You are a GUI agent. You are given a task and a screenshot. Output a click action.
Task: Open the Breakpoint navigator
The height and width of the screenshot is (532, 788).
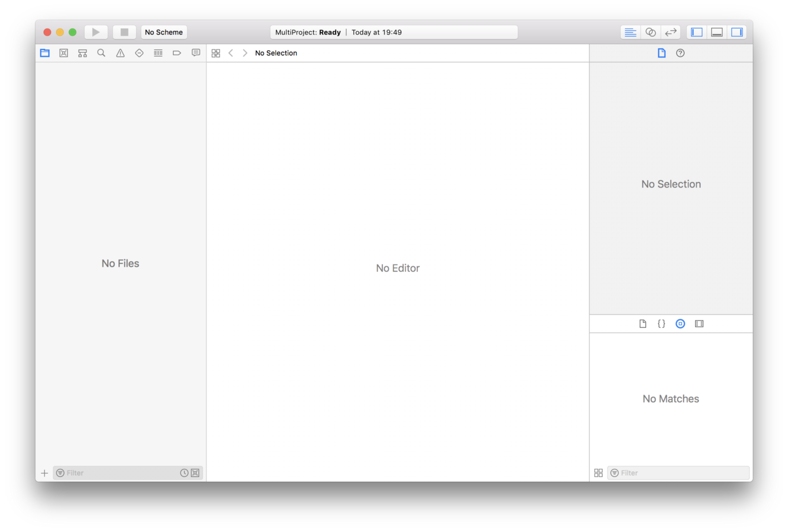(177, 53)
